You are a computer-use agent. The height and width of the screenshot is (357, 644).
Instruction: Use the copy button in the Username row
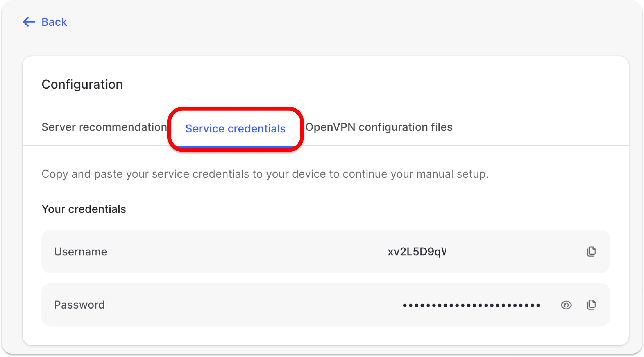pos(591,251)
